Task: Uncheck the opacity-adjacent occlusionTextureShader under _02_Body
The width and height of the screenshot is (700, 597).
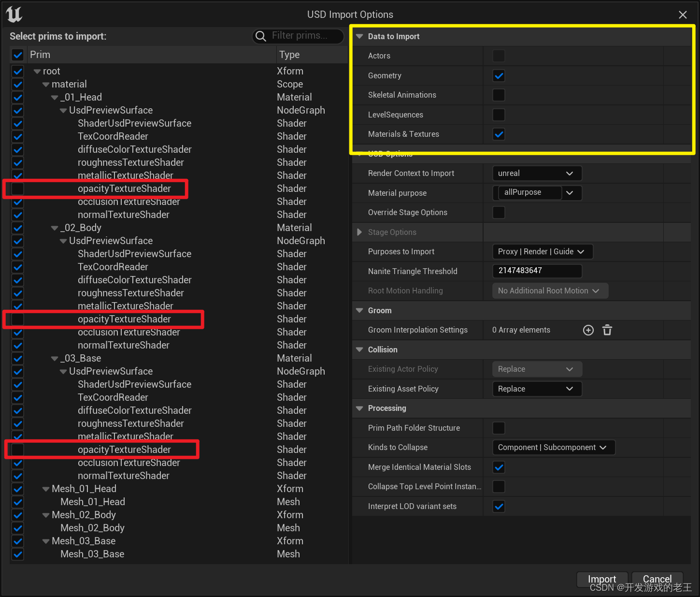Action: tap(17, 332)
